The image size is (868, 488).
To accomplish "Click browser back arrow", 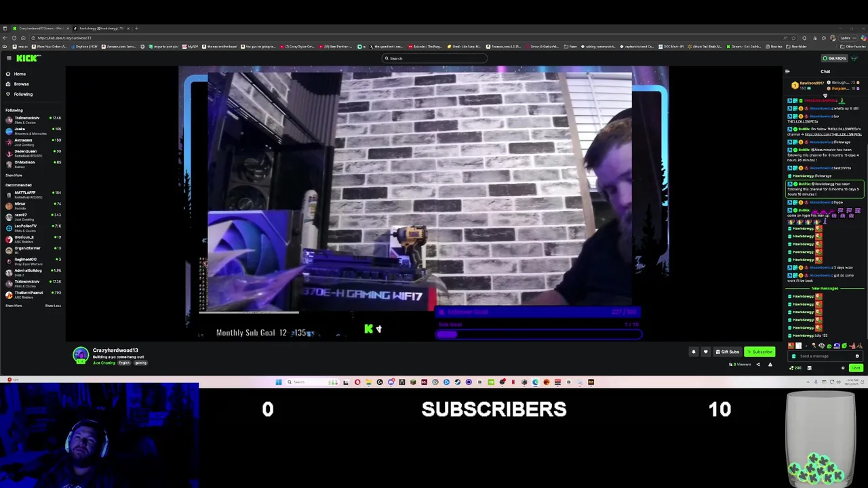I will click(5, 38).
